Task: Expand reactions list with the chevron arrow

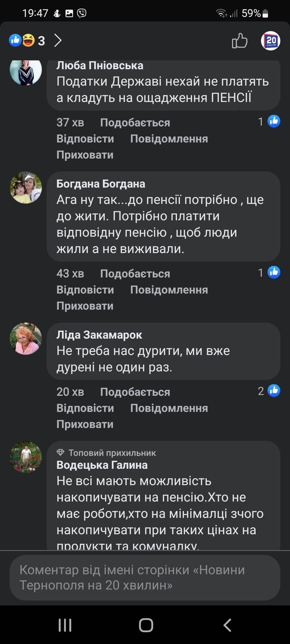Action: tap(58, 40)
